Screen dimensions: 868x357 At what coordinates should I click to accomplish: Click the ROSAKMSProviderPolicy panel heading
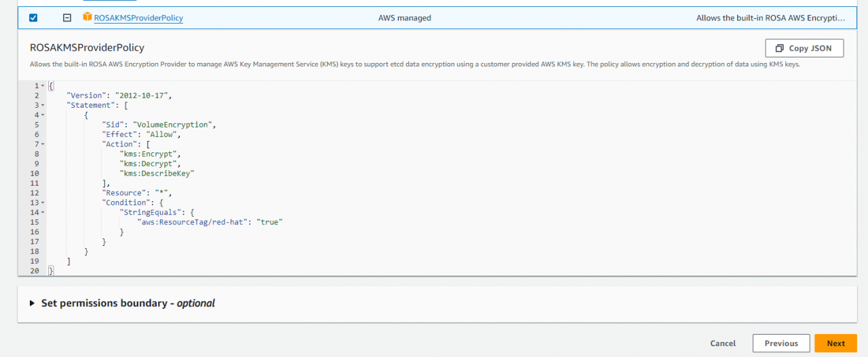coord(87,48)
